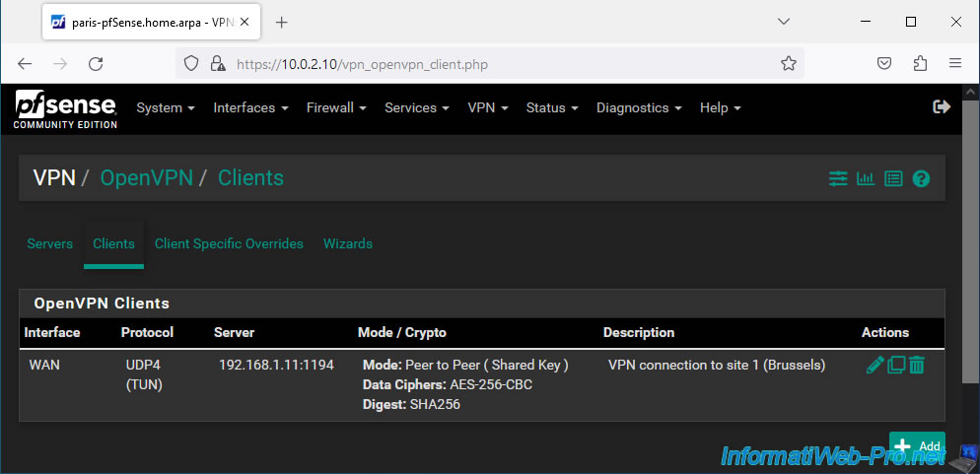Open related log entries icon
The height and width of the screenshot is (474, 980).
(x=893, y=178)
